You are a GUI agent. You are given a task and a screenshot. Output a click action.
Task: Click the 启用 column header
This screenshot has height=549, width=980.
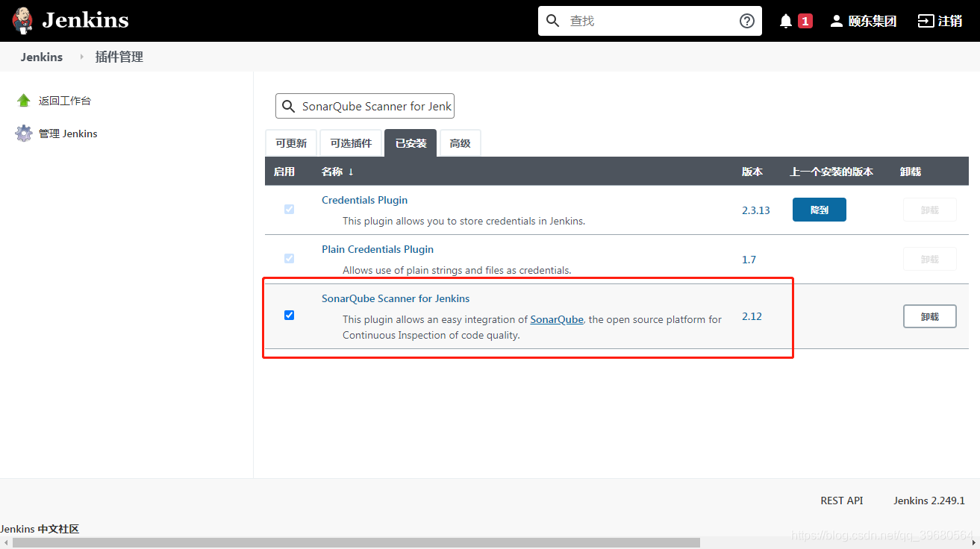284,172
